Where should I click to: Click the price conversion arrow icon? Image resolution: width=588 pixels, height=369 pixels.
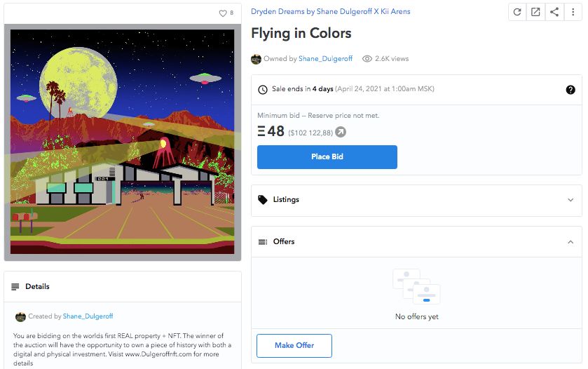(341, 132)
